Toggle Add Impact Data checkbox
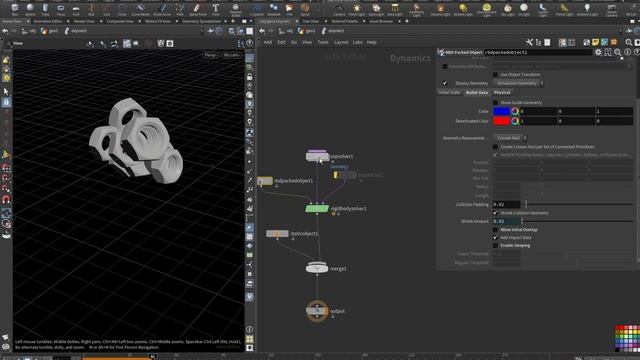Viewport: 640px width, 360px height. (x=495, y=238)
